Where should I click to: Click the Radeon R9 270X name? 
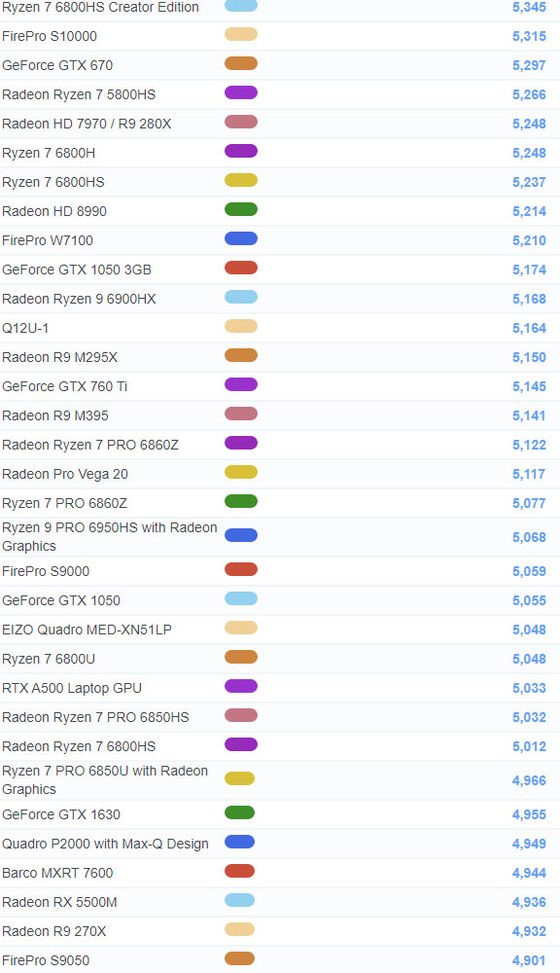coord(53,931)
